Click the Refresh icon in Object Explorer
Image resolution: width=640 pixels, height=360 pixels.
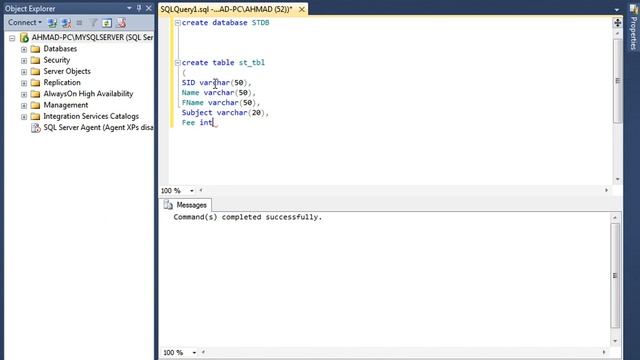pos(107,23)
